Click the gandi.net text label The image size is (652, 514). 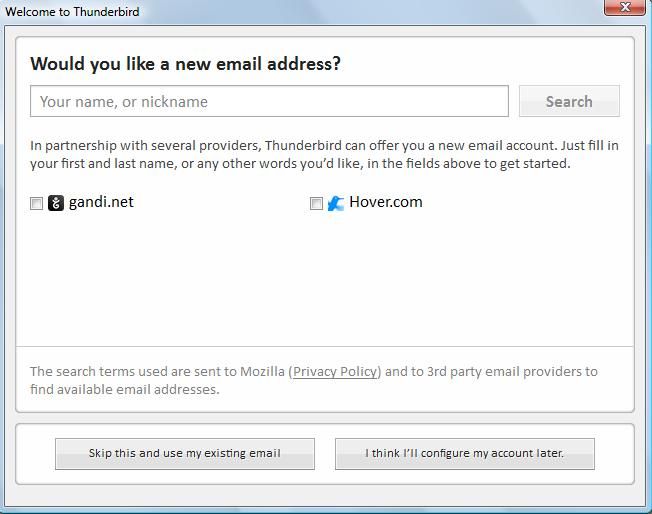pos(101,202)
